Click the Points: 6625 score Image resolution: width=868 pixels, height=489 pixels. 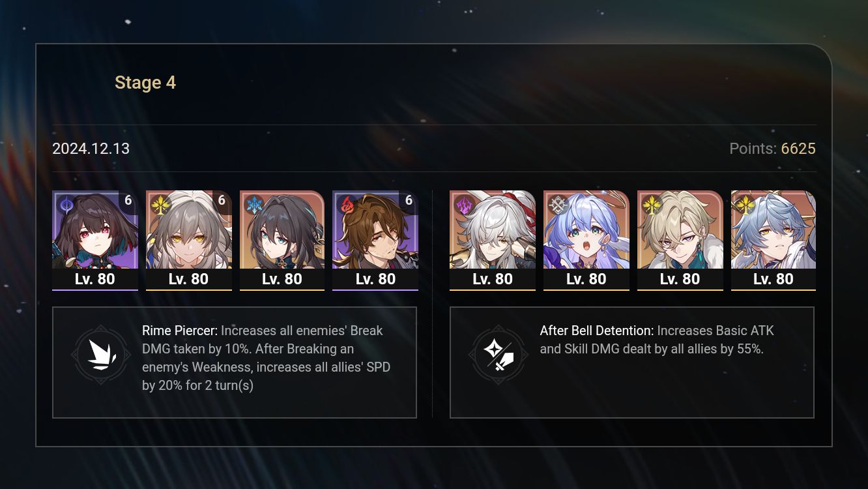772,149
